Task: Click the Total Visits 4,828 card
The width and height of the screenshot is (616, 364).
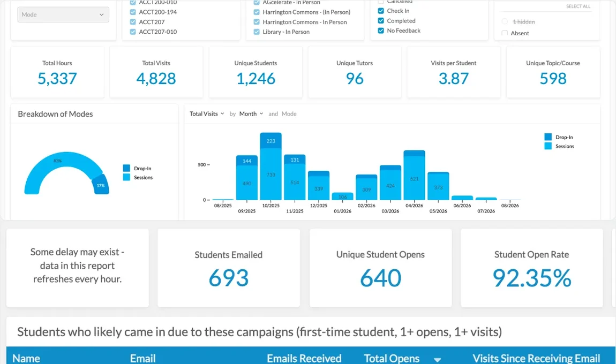Action: (156, 72)
